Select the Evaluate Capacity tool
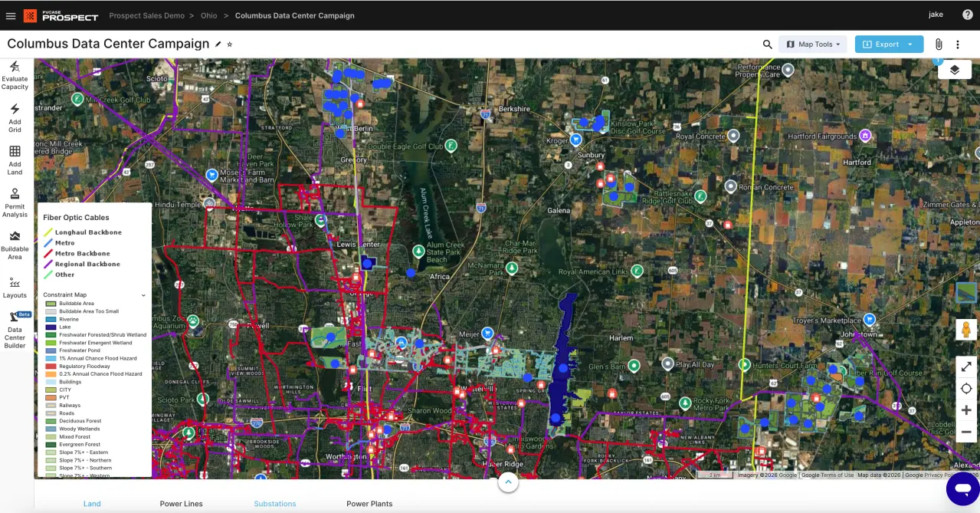Screen dimensions: 980x513 coord(15,76)
